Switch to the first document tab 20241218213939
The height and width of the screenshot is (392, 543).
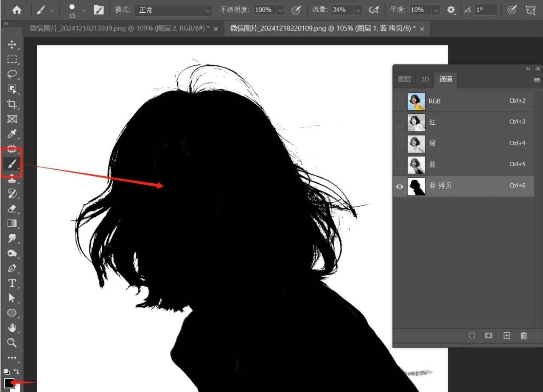click(119, 28)
